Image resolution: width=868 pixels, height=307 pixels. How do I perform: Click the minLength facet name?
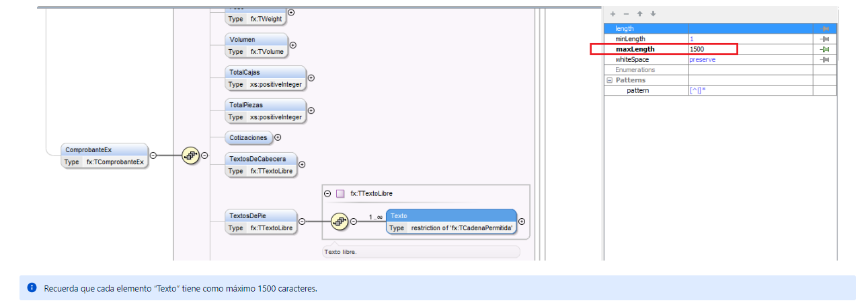click(630, 39)
